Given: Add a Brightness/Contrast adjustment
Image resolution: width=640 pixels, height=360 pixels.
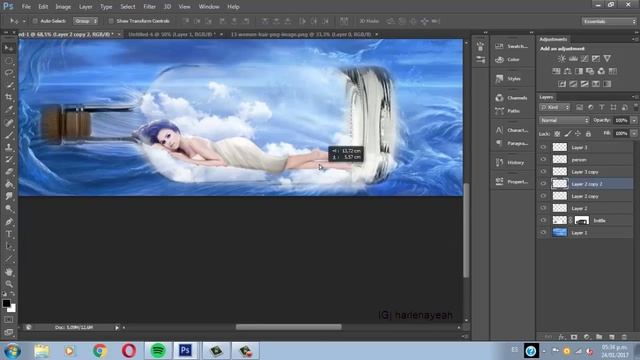Looking at the screenshot, I should click(562, 59).
